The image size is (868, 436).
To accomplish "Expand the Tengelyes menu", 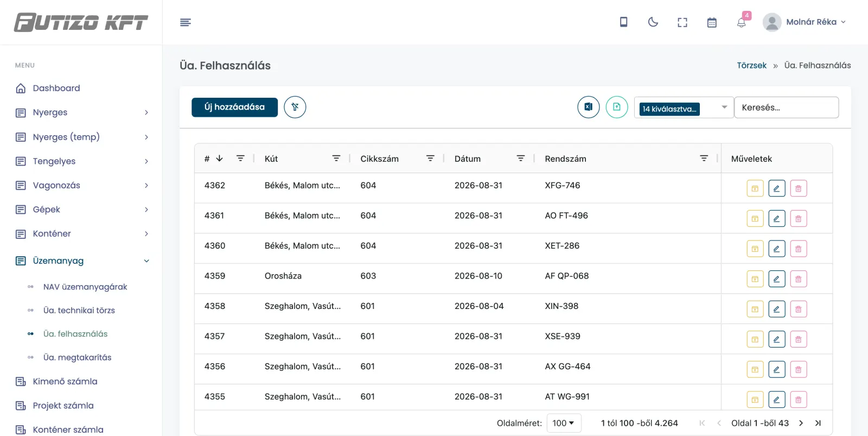I will coord(82,161).
